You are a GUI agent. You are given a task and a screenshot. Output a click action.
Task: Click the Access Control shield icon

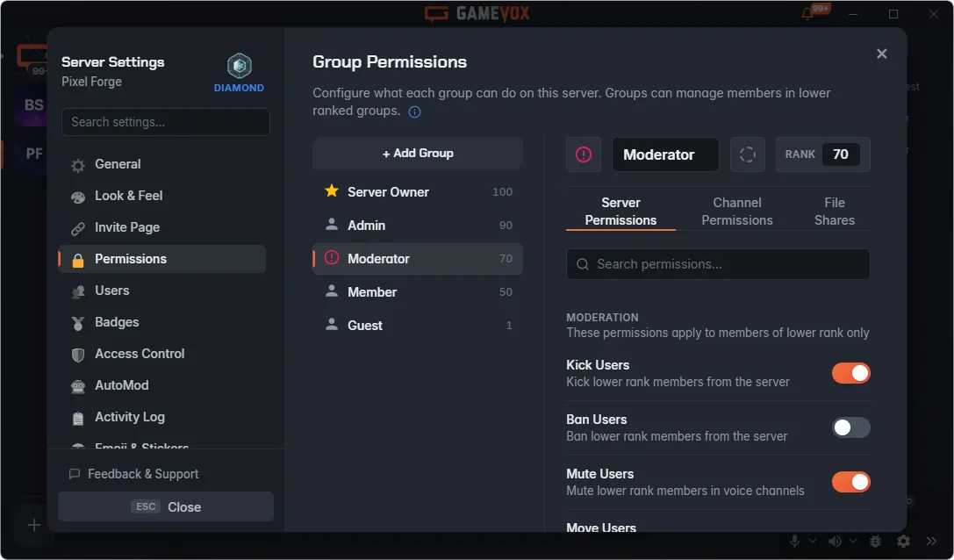[x=78, y=355]
